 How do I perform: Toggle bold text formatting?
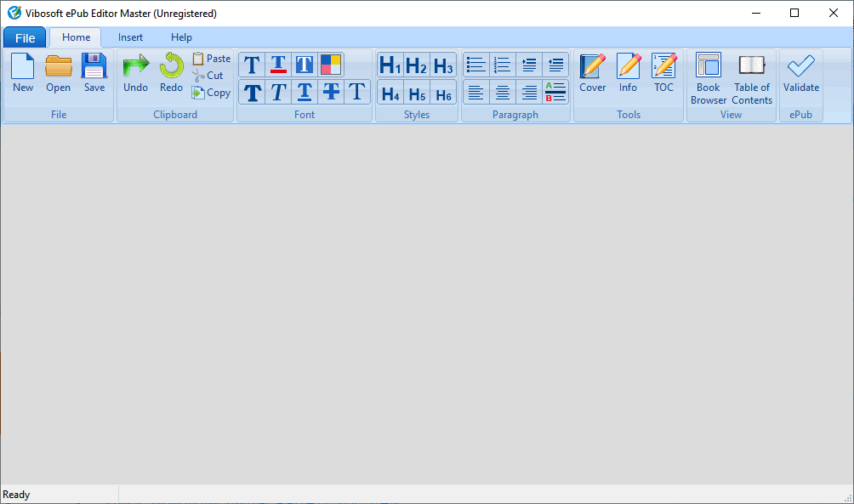pos(252,92)
